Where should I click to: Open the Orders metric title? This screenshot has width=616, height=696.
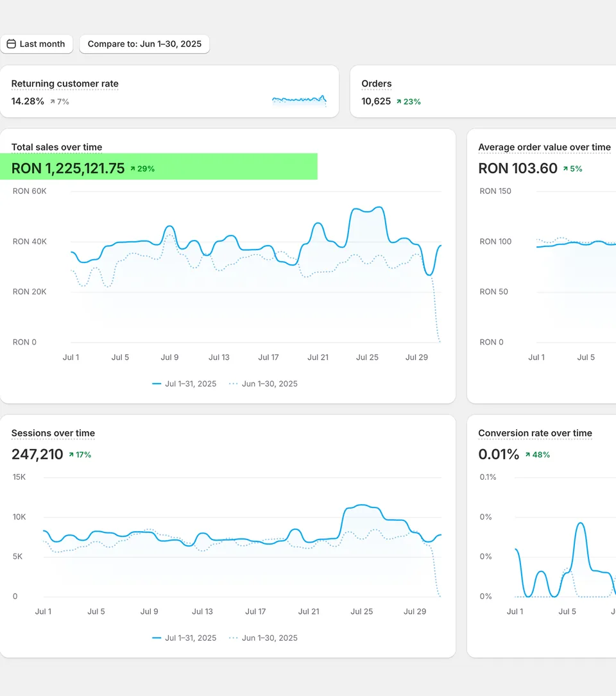(377, 83)
